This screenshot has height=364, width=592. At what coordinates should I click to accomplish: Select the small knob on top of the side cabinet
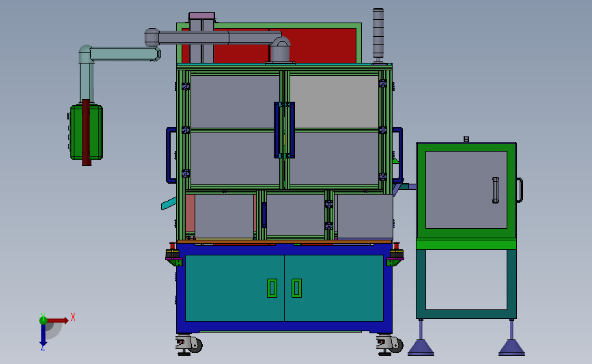tap(466, 139)
